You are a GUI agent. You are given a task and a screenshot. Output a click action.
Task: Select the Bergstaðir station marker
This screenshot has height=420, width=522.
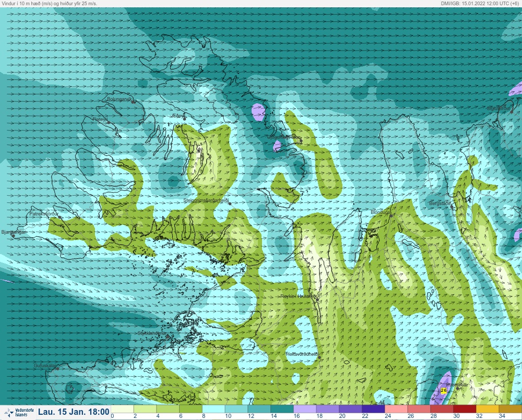click(x=452, y=207)
